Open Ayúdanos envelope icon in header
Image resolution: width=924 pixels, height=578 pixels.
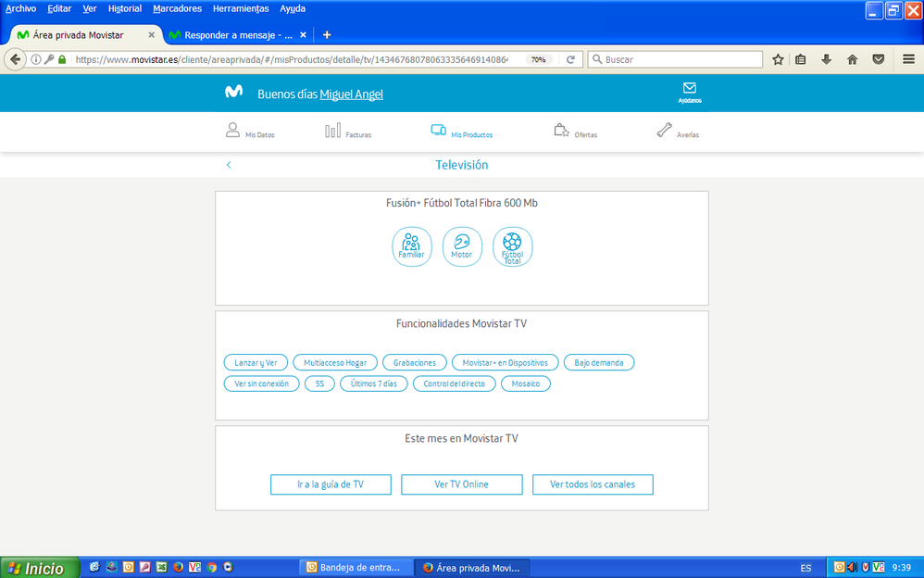pos(689,92)
